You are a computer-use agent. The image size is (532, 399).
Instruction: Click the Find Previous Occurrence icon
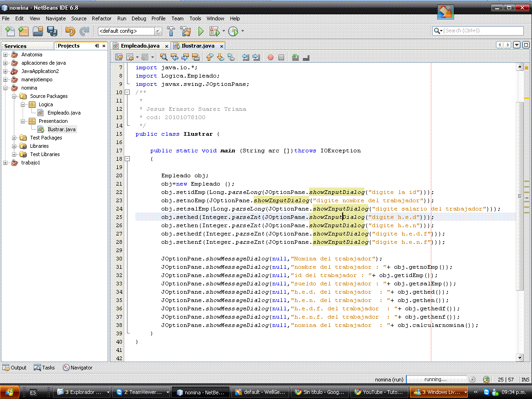pyautogui.click(x=175, y=57)
